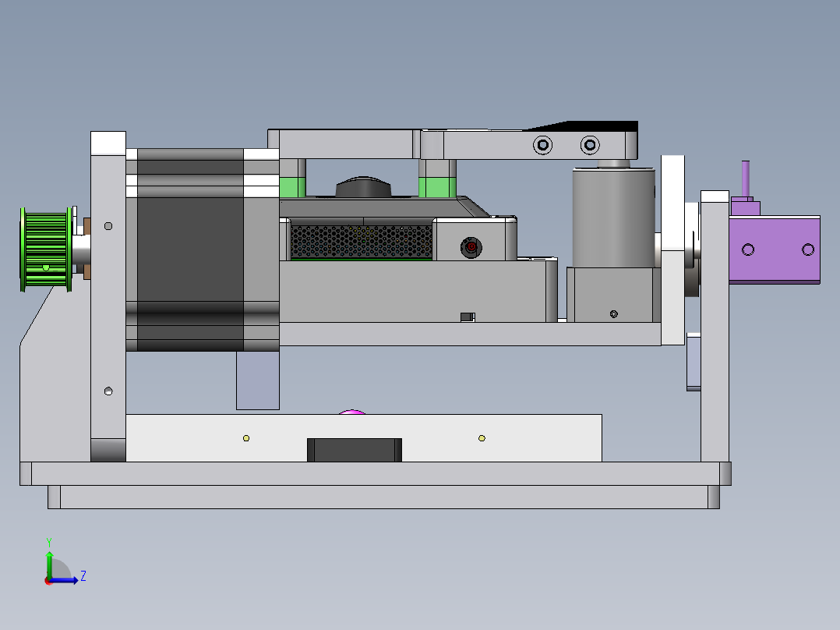Screen dimensions: 840x630
Task: Select the bottom-most base plate
Action: pos(383,497)
